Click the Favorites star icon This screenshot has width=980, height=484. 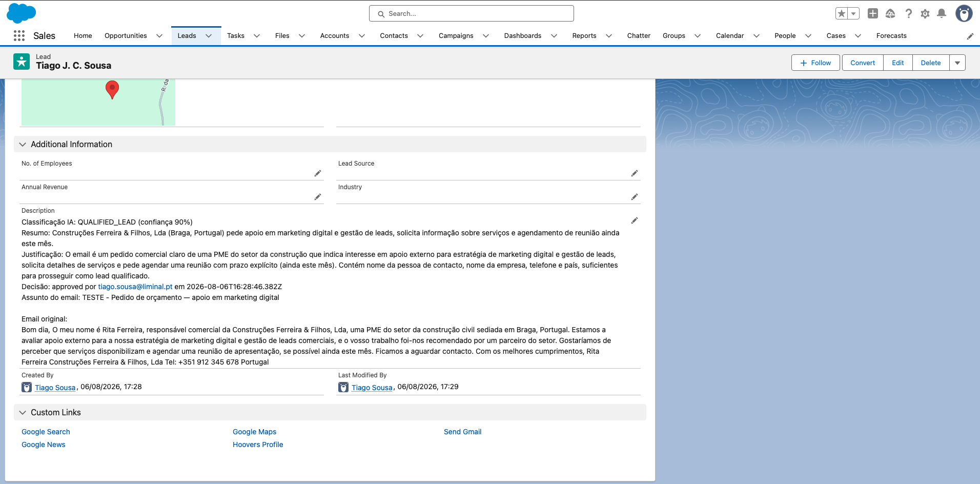click(x=842, y=14)
